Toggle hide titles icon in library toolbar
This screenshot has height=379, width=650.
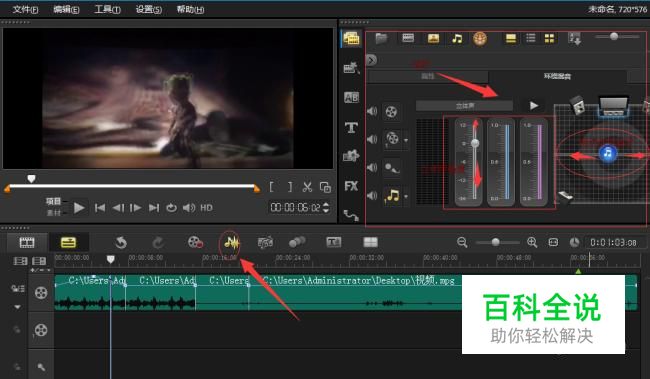pos(511,39)
